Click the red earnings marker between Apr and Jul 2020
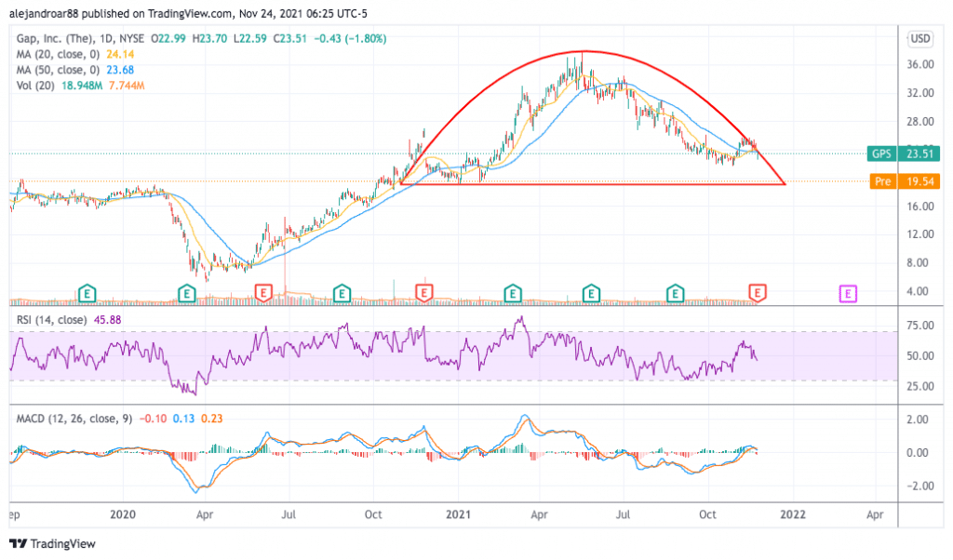The image size is (953, 560). point(262,294)
